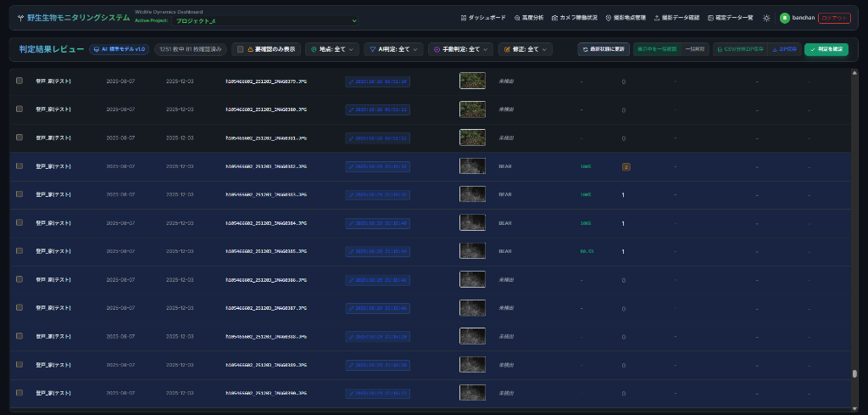Check the IMAG0386 row checkbox
The width and height of the screenshot is (868, 415).
tap(19, 279)
